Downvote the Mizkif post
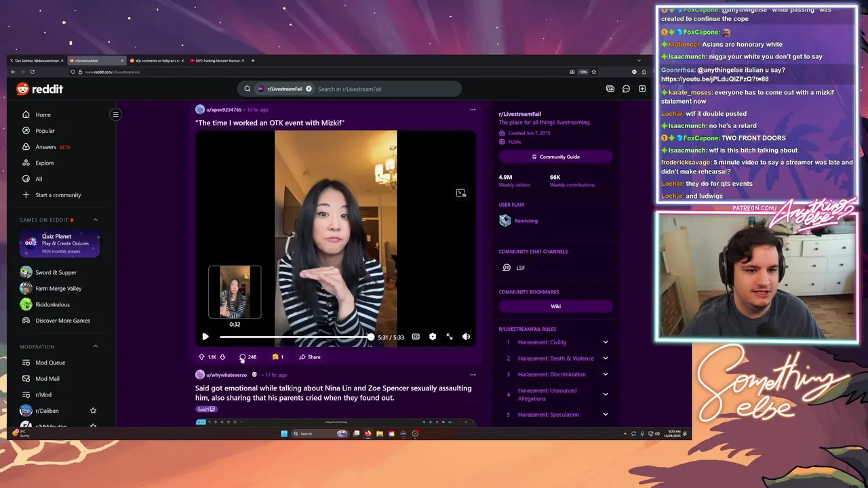The height and width of the screenshot is (488, 868). pos(222,357)
